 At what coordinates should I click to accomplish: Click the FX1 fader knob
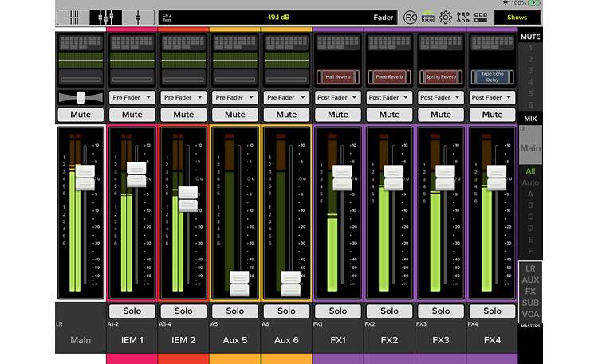[342, 178]
